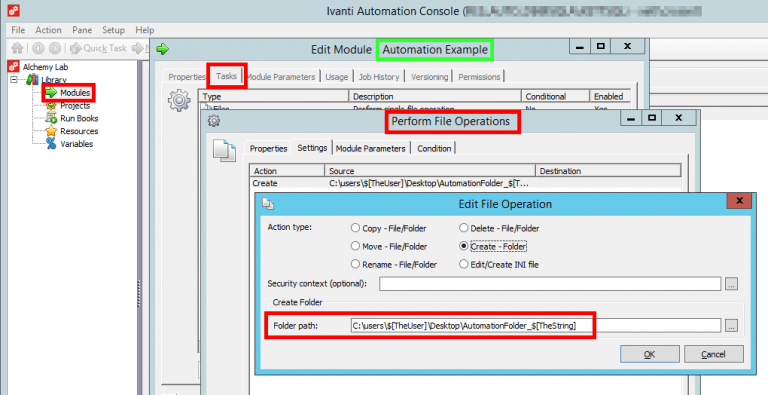The height and width of the screenshot is (395, 768).
Task: Click the Variables icon in tree
Action: (x=51, y=144)
